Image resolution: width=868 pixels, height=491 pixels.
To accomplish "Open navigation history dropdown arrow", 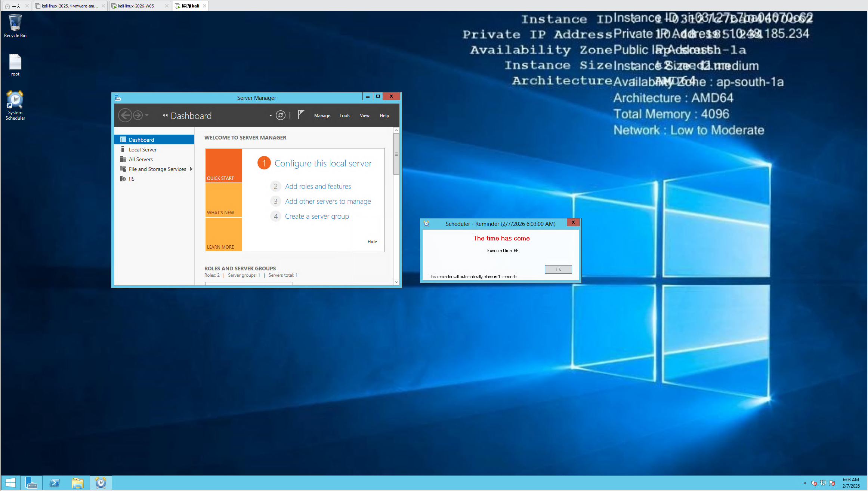I will click(147, 115).
